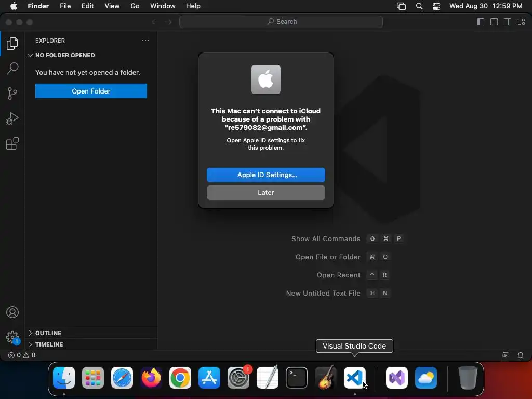Open the File menu
This screenshot has height=399, width=532.
coord(65,6)
